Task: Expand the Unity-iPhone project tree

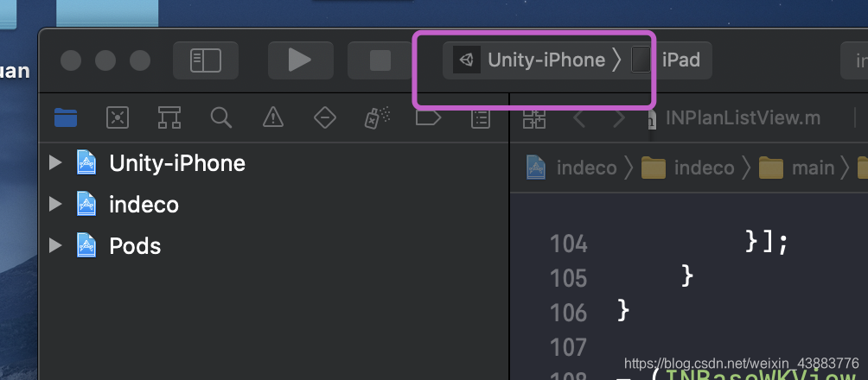Action: [55, 162]
